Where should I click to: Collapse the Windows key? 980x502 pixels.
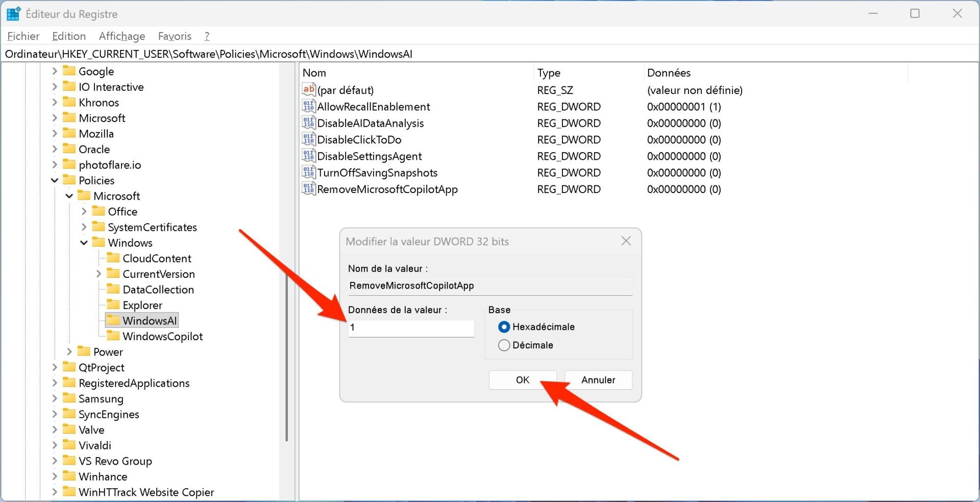pyautogui.click(x=84, y=243)
